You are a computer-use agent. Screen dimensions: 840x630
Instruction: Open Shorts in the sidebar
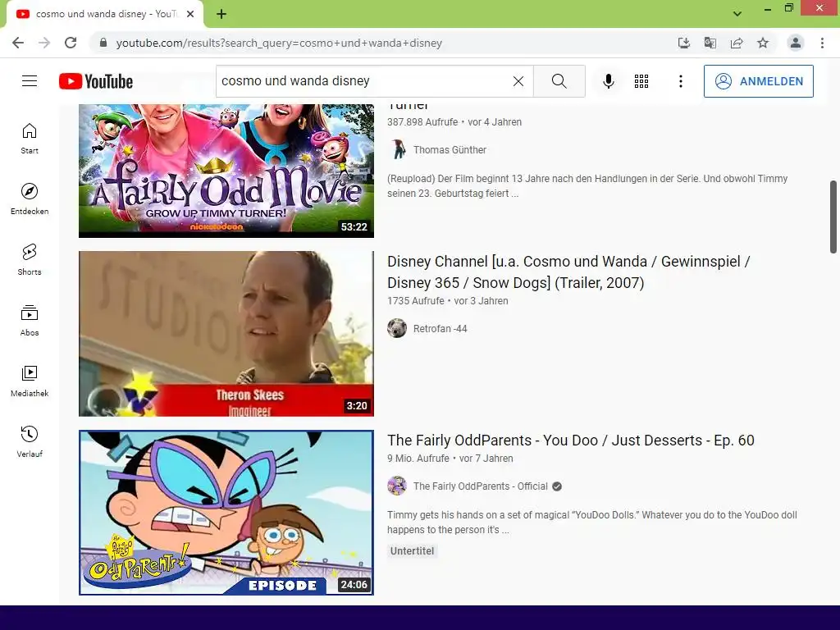coord(30,260)
